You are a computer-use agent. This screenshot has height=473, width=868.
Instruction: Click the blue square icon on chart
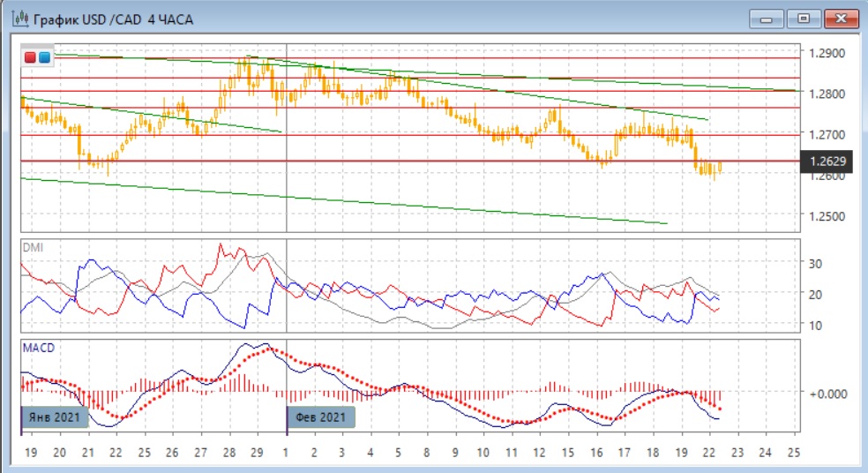click(x=44, y=57)
